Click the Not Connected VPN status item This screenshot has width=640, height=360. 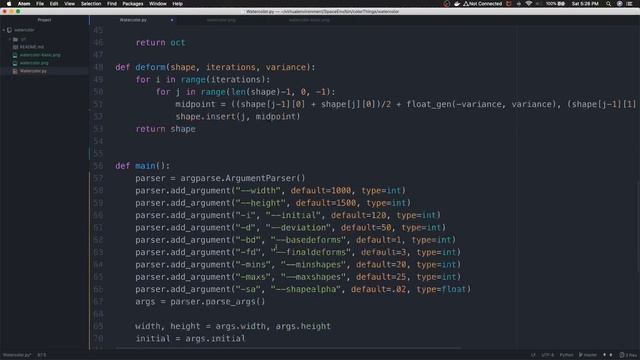[482, 4]
